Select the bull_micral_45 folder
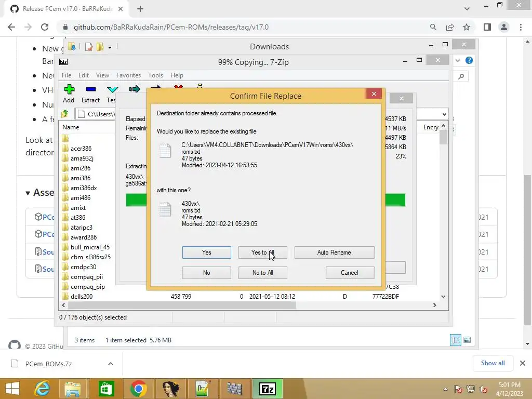532x399 pixels. point(90,247)
